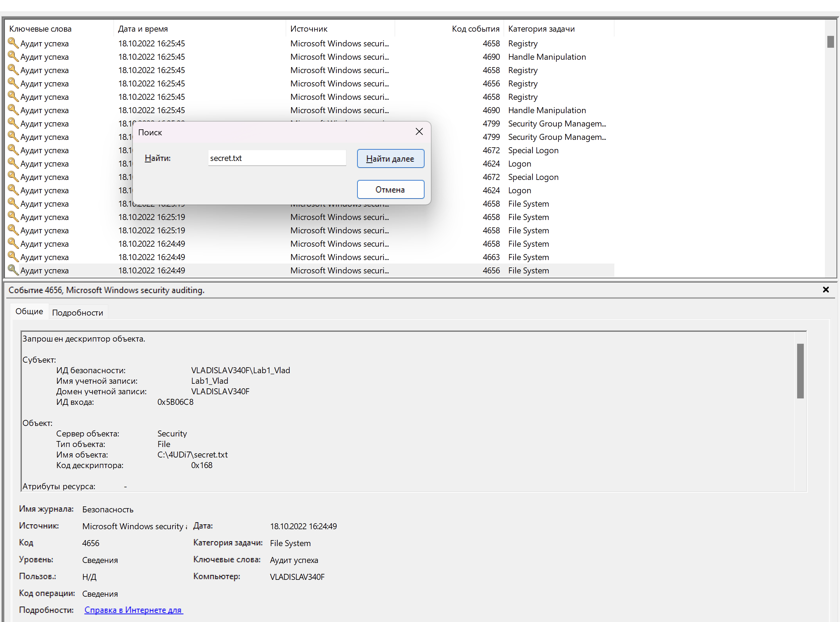Select the 4624 Logon event row
840x622 pixels.
519,163
